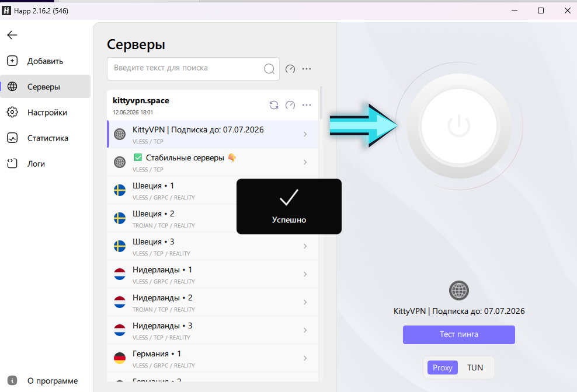This screenshot has height=392, width=577.
Task: Click the О программе info icon
Action: click(12, 380)
